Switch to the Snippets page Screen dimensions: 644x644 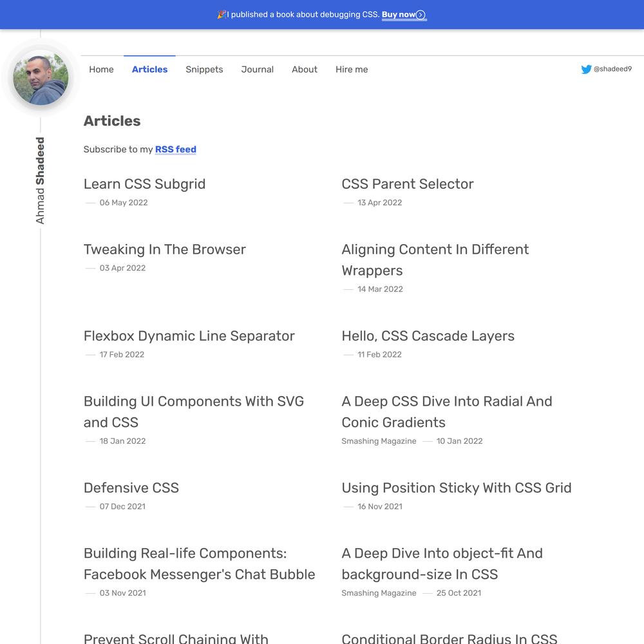204,70
